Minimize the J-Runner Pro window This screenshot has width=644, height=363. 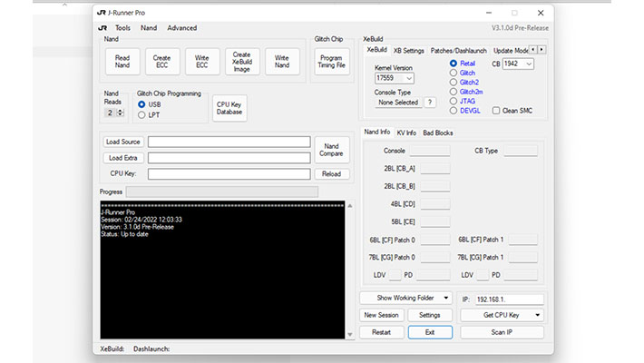pos(489,13)
